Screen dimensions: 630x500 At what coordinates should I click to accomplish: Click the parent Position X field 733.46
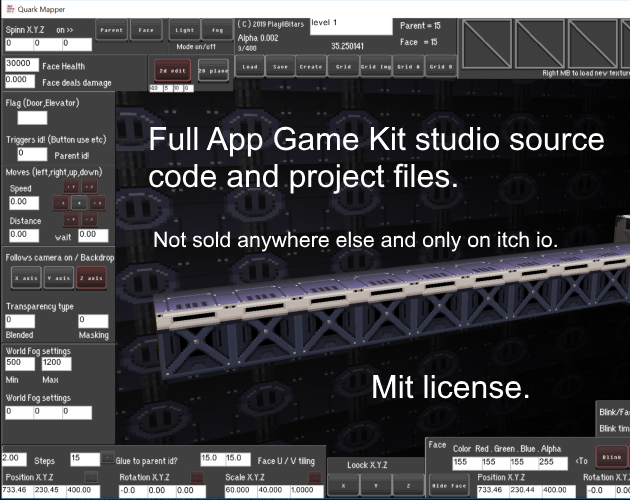(17, 491)
